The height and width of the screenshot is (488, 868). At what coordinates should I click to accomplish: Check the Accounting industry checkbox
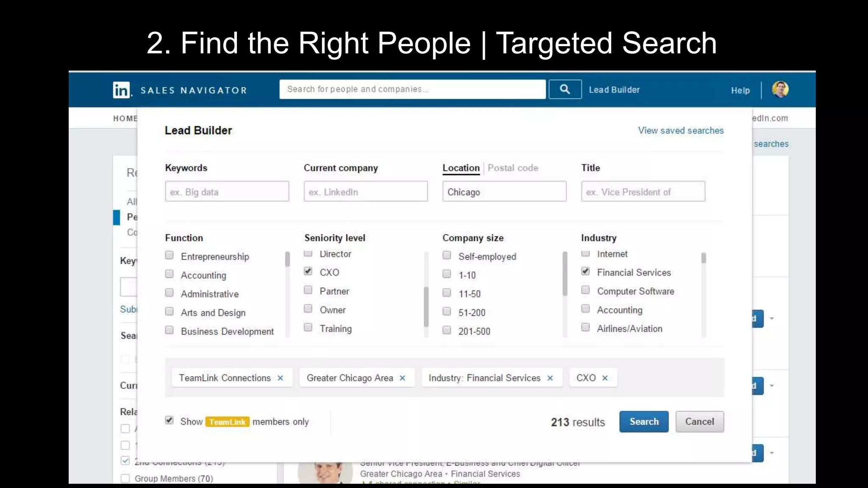(x=585, y=308)
